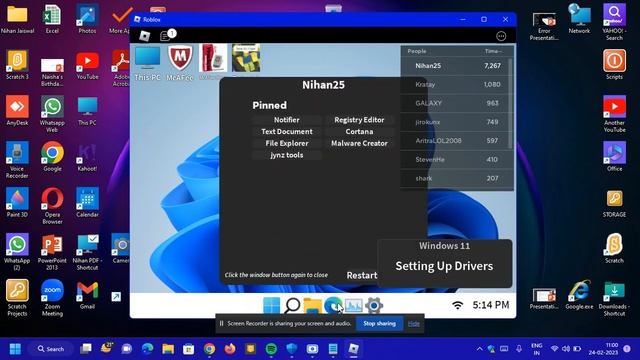The width and height of the screenshot is (640, 360).
Task: Click the in-game Windows 11 start button
Action: coord(271,305)
